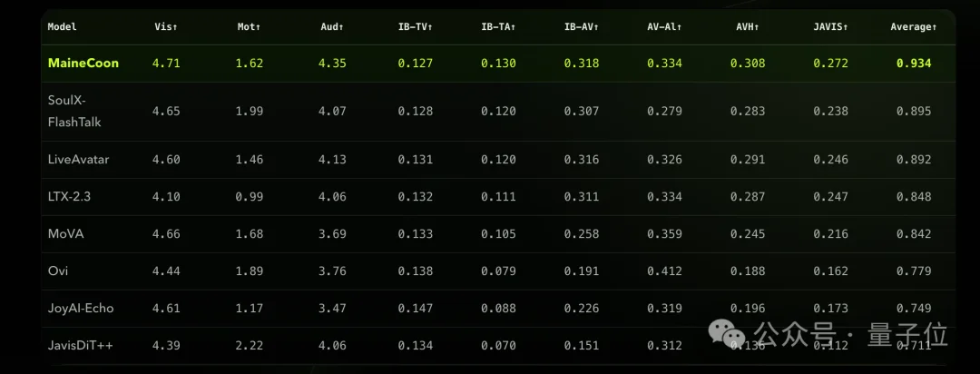This screenshot has height=374, width=980.
Task: Click MaineCoon's Average score 0.934
Action: [914, 64]
